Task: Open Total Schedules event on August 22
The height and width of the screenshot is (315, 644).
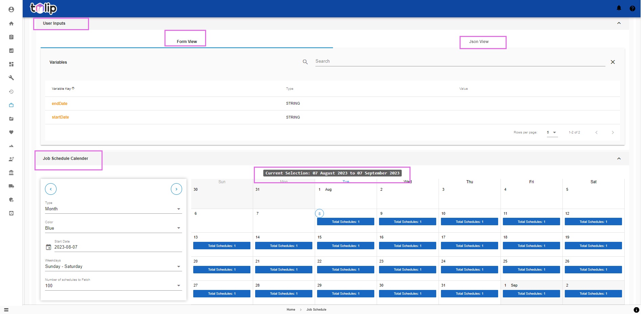Action: (x=346, y=270)
